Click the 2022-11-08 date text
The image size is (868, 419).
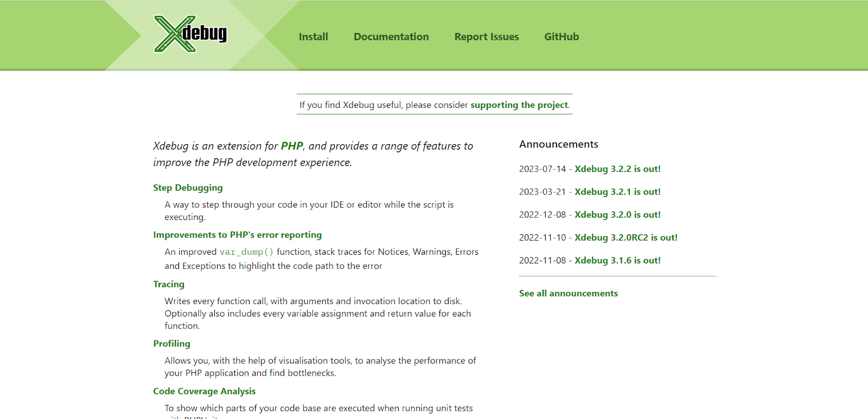pos(542,260)
